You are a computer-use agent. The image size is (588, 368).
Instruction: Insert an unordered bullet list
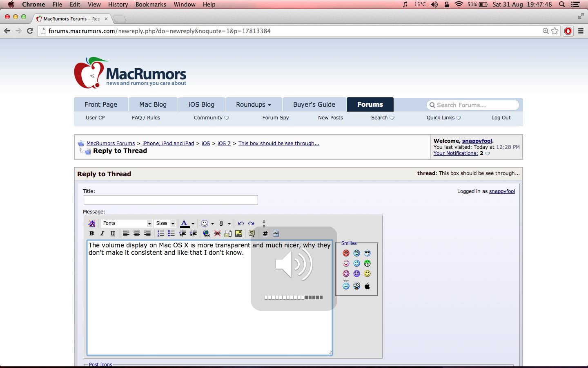click(171, 233)
